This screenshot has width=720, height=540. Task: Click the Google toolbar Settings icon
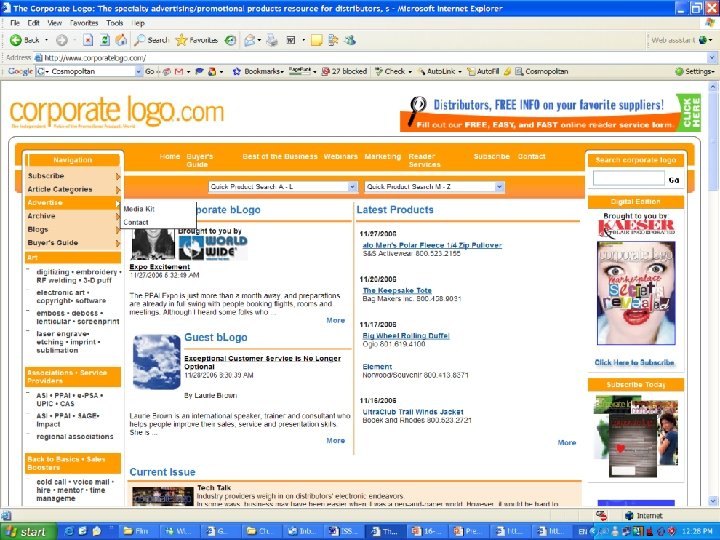[679, 72]
